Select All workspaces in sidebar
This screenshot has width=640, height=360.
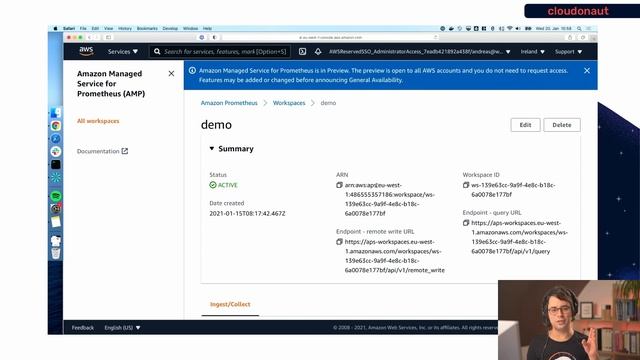[98, 121]
